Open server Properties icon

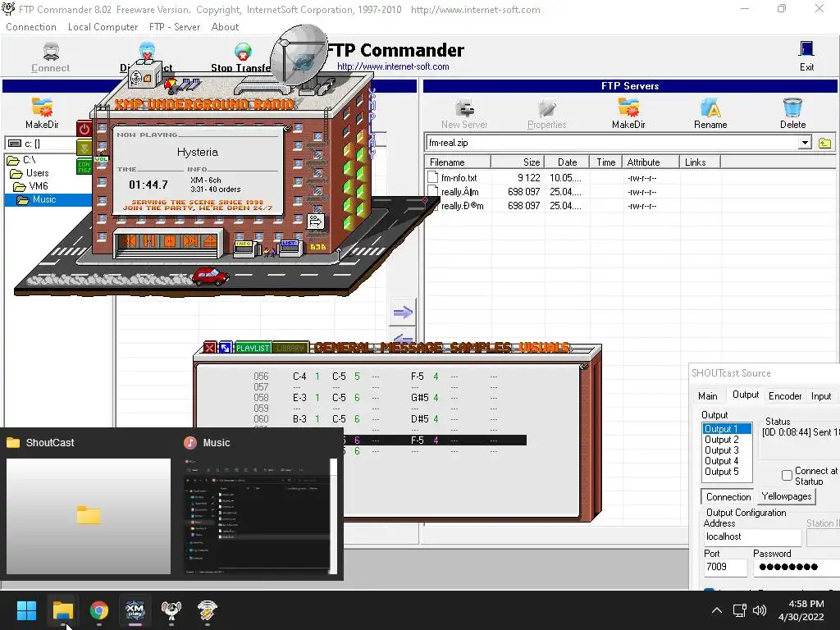tap(546, 107)
